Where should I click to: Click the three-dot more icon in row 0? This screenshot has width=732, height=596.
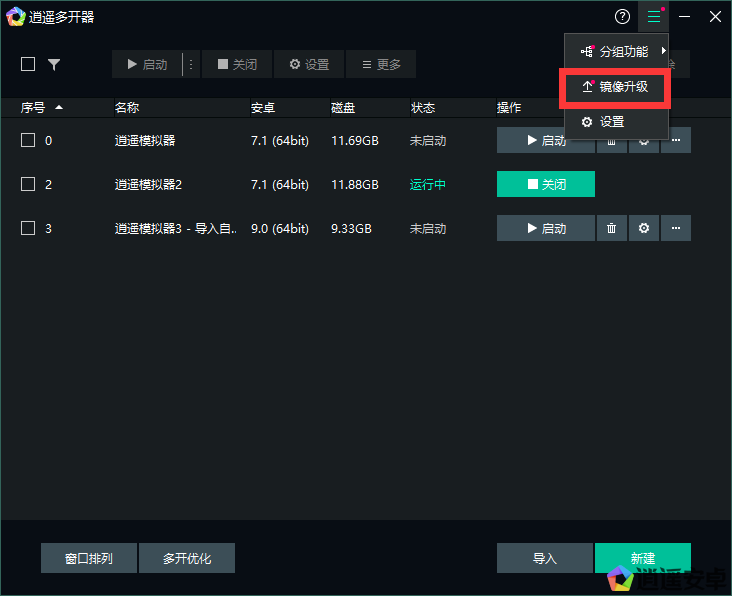[676, 141]
